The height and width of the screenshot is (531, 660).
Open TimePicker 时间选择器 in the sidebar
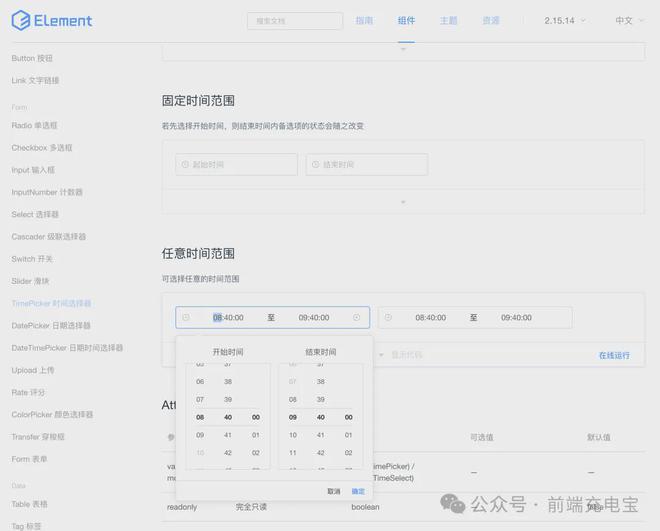(x=51, y=303)
